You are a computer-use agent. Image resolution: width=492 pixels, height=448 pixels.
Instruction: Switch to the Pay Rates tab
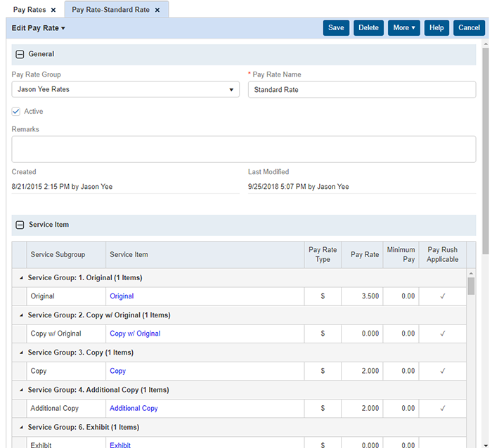coord(29,10)
